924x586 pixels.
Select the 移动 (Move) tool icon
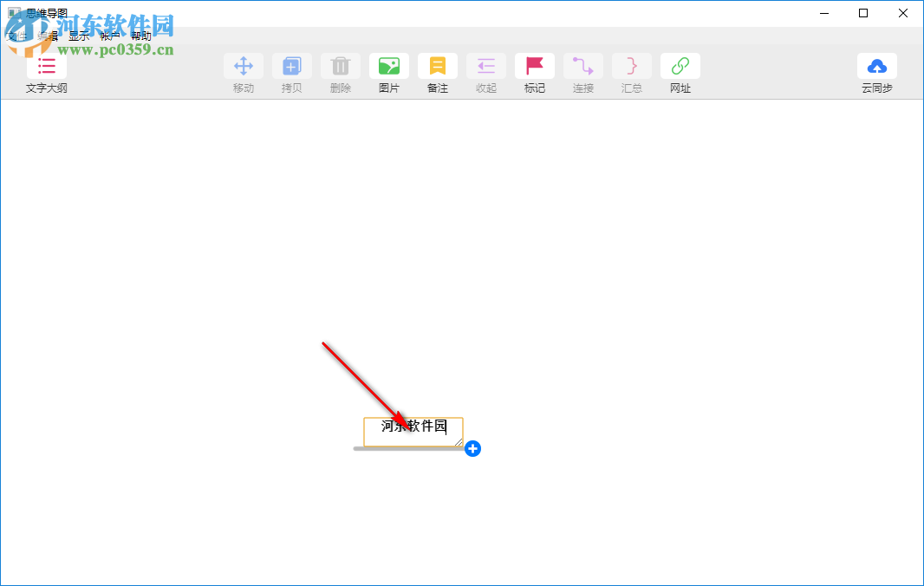pyautogui.click(x=244, y=66)
